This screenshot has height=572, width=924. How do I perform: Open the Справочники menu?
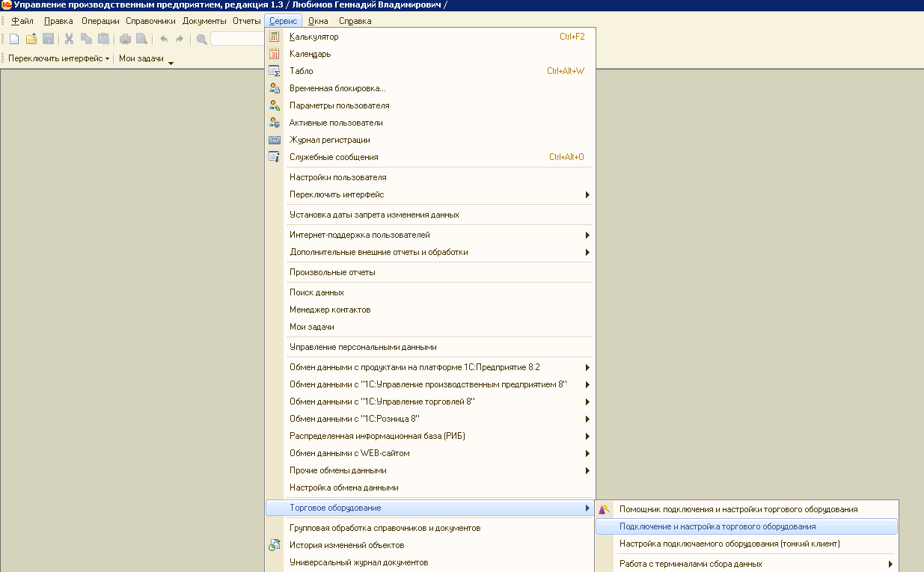pos(150,21)
